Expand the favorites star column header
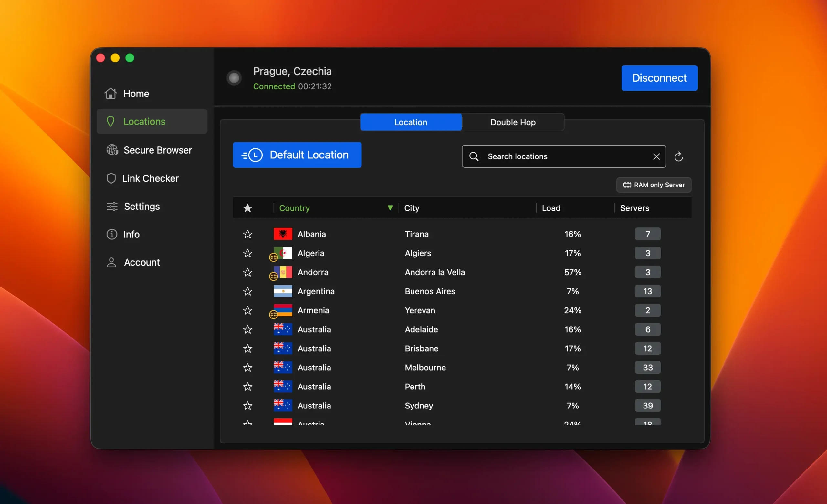The width and height of the screenshot is (827, 504). [247, 207]
